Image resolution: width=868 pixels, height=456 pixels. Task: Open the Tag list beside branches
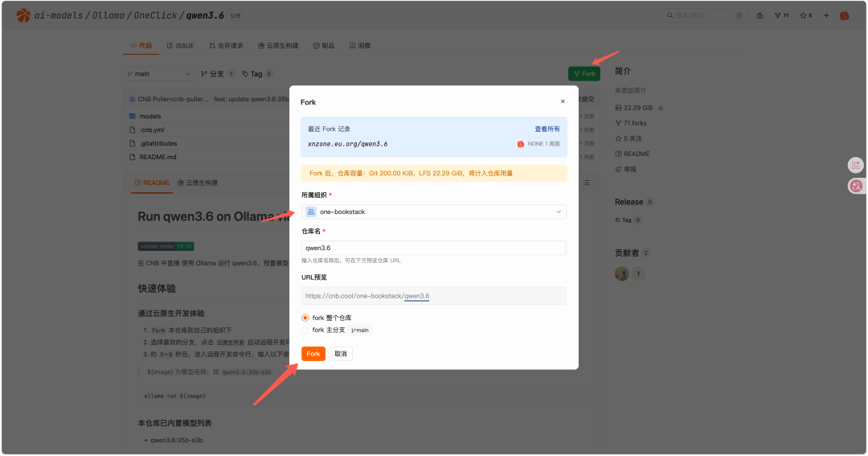coord(257,74)
